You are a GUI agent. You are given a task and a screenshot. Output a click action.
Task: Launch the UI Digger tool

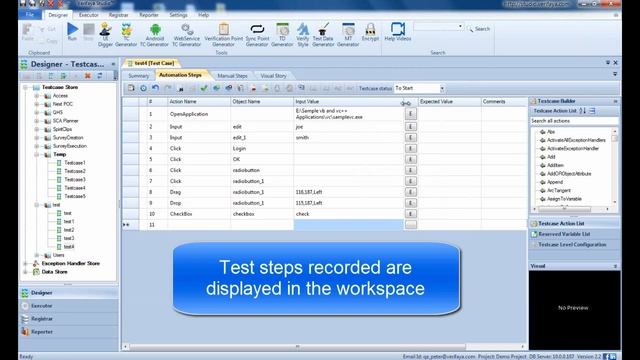tap(105, 35)
